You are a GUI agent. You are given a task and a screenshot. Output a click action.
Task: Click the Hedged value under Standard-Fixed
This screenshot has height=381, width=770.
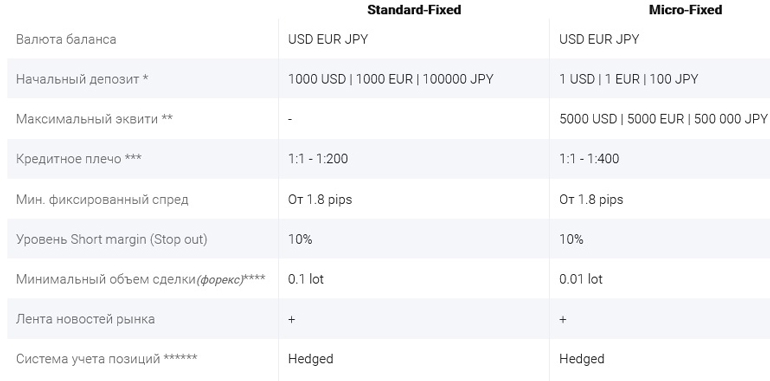click(x=310, y=359)
